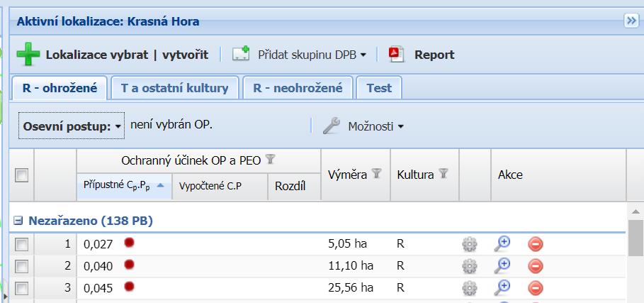The width and height of the screenshot is (644, 303).
Task: Click the gear icon in row 3
Action: pyautogui.click(x=470, y=288)
